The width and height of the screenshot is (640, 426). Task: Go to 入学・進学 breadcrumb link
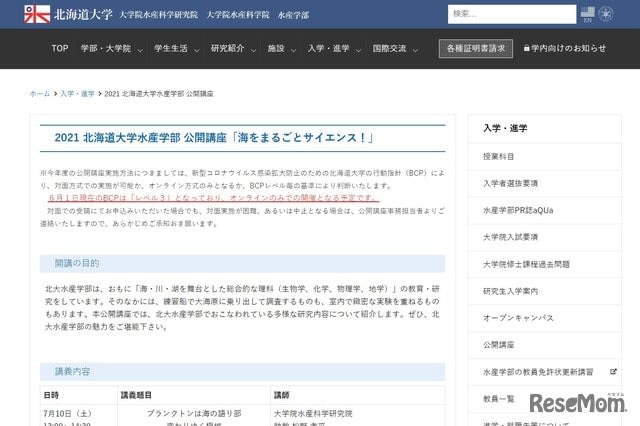[77, 93]
